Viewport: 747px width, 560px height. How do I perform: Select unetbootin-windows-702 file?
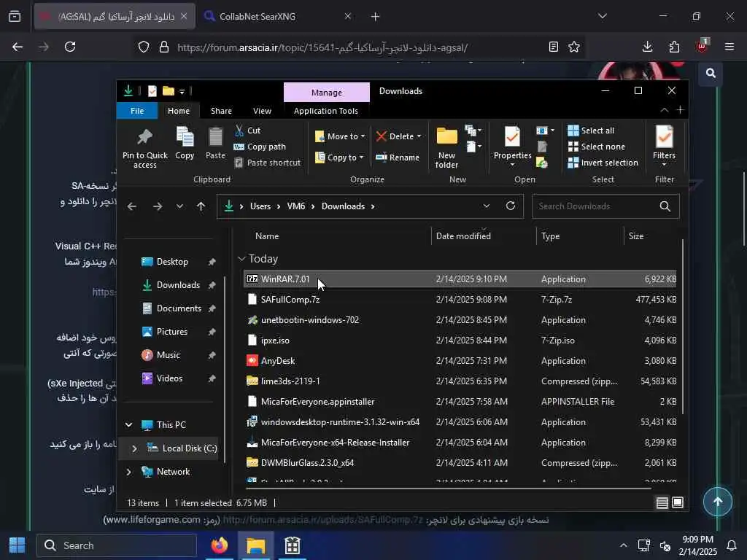pos(460,320)
